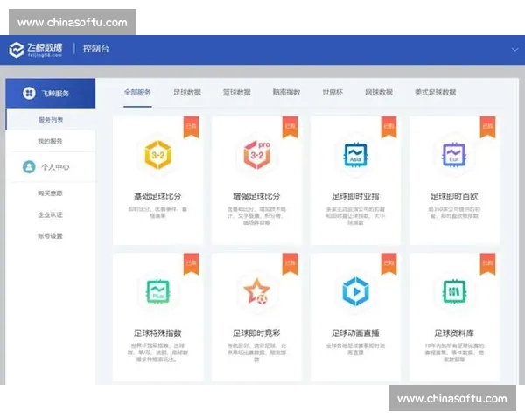Open the 足球即时百欧 service title

tap(454, 196)
